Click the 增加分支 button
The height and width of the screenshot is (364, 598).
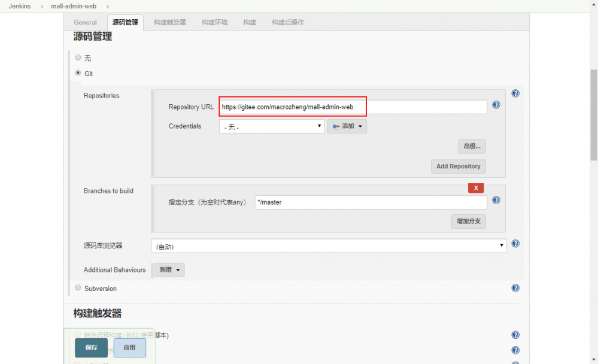point(468,221)
